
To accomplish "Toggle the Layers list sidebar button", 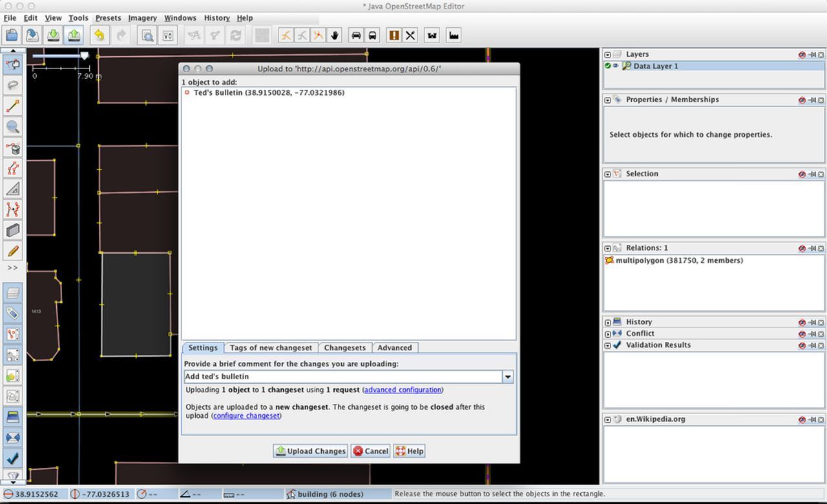I will point(13,293).
